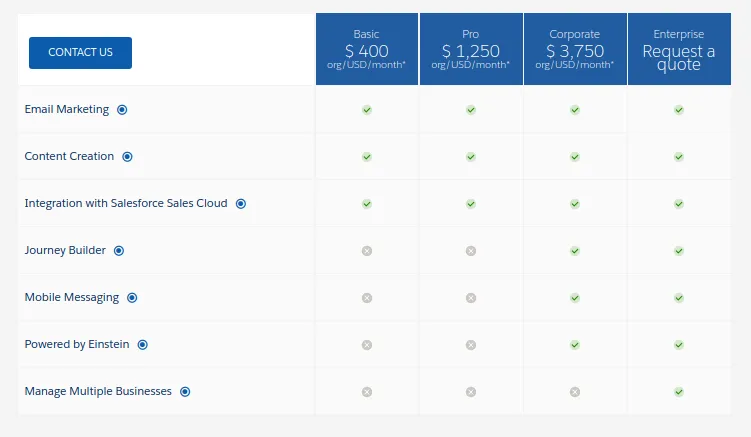This screenshot has height=437, width=751.
Task: Click Content Creation checkmark under Corporate
Action: (575, 157)
